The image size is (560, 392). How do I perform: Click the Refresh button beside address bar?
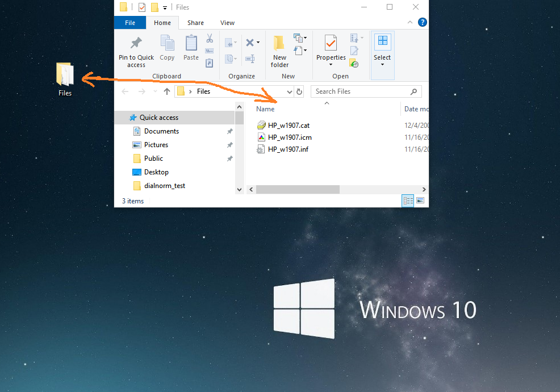[x=299, y=91]
